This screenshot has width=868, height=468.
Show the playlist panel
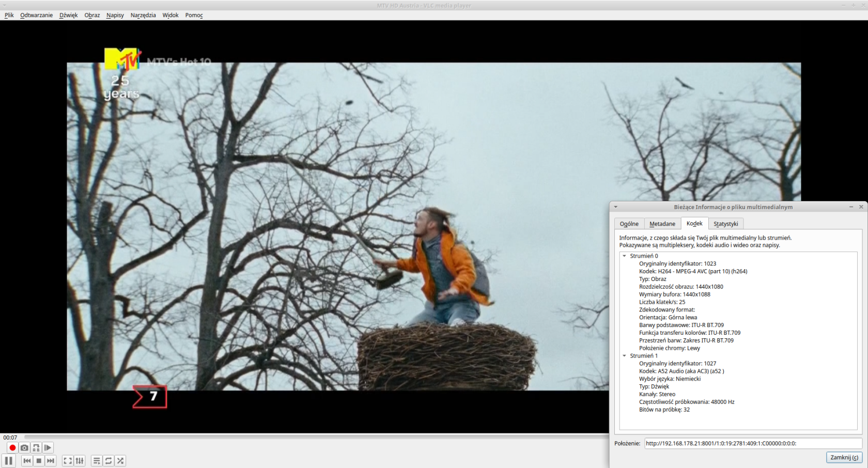[97, 461]
